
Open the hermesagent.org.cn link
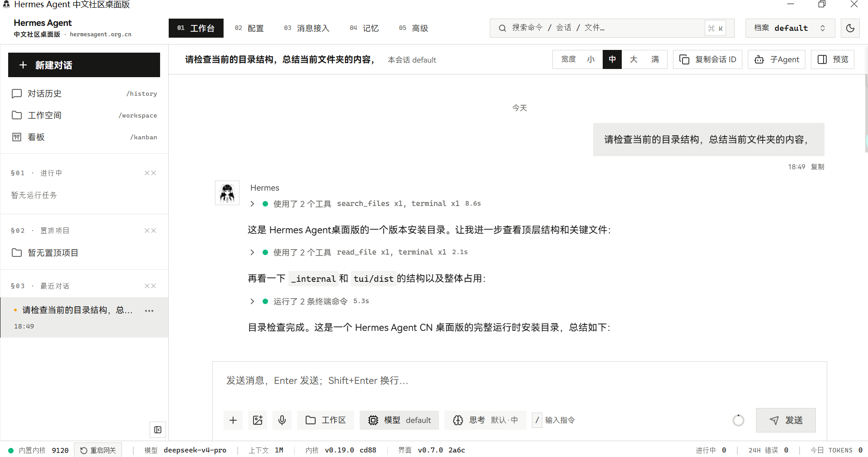click(x=101, y=34)
